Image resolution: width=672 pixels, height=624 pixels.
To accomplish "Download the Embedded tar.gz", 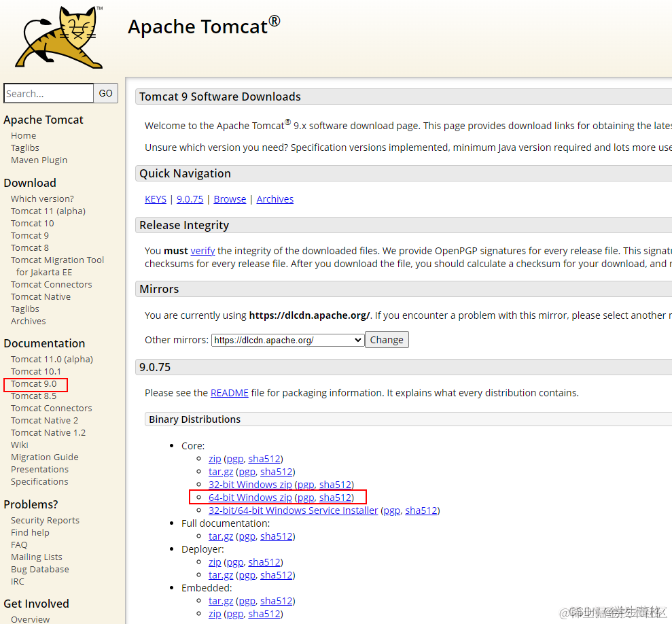I will pyautogui.click(x=221, y=601).
